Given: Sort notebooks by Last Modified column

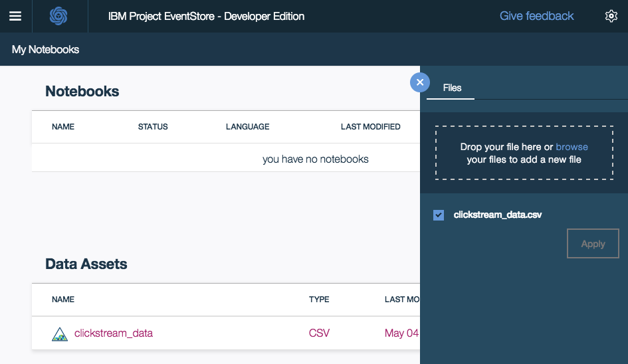Looking at the screenshot, I should 370,127.
